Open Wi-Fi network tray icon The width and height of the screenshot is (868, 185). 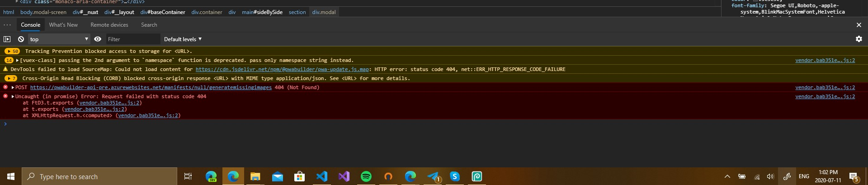tap(757, 176)
